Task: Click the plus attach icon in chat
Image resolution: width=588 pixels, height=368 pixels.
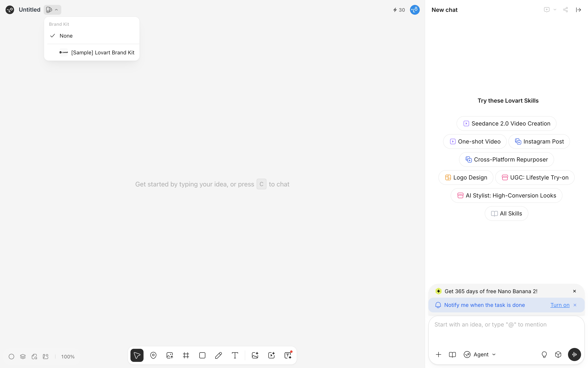Action: tap(439, 354)
